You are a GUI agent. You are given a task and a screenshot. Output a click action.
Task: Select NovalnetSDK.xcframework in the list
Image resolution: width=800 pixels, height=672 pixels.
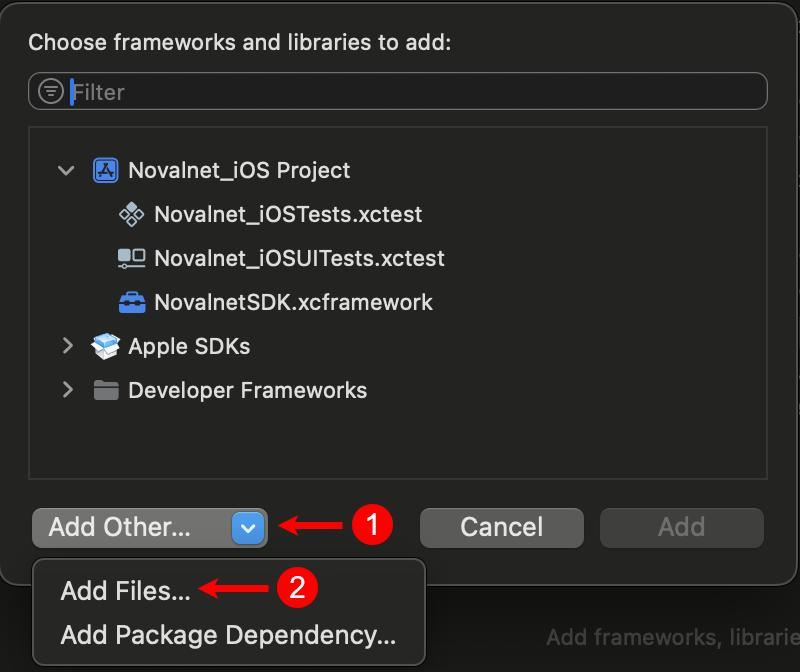tap(293, 302)
